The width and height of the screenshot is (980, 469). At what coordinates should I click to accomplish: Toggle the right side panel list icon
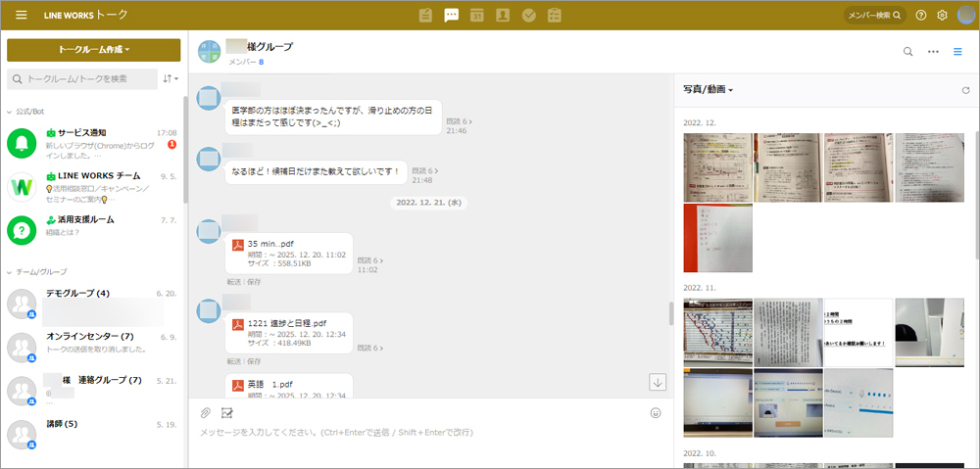[x=957, y=52]
